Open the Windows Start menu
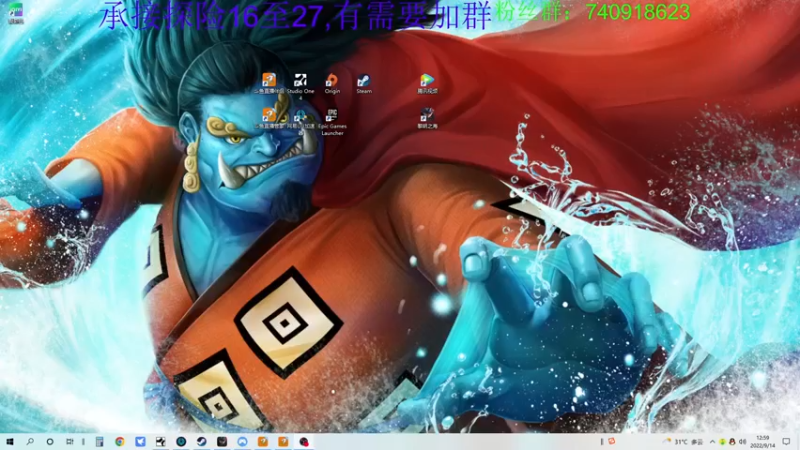 (x=10, y=441)
